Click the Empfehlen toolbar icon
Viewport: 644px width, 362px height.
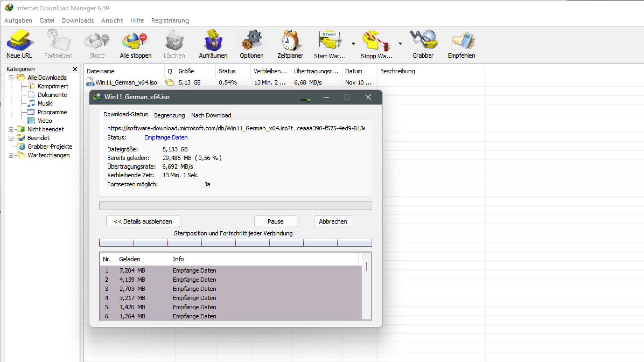(462, 44)
